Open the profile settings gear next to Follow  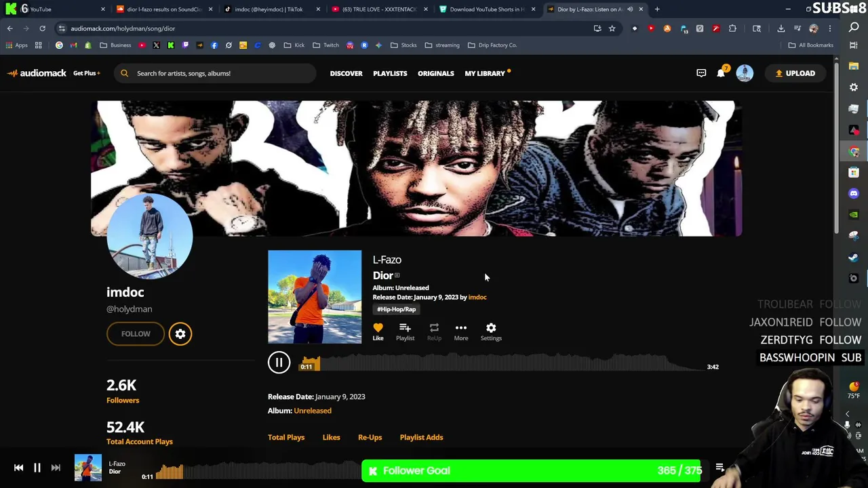180,333
